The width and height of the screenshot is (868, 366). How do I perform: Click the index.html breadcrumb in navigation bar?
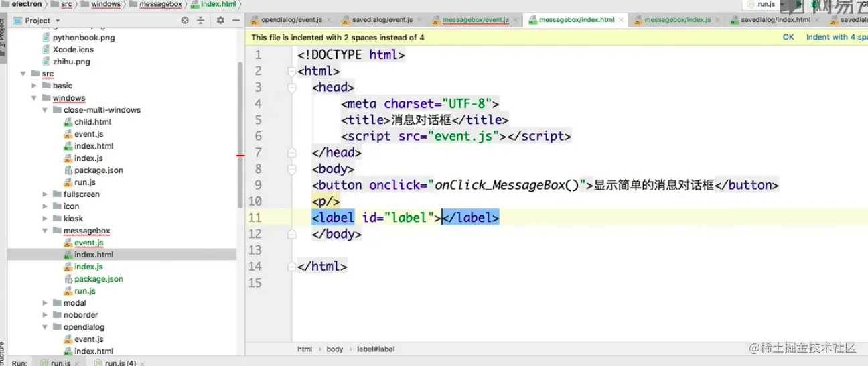214,4
